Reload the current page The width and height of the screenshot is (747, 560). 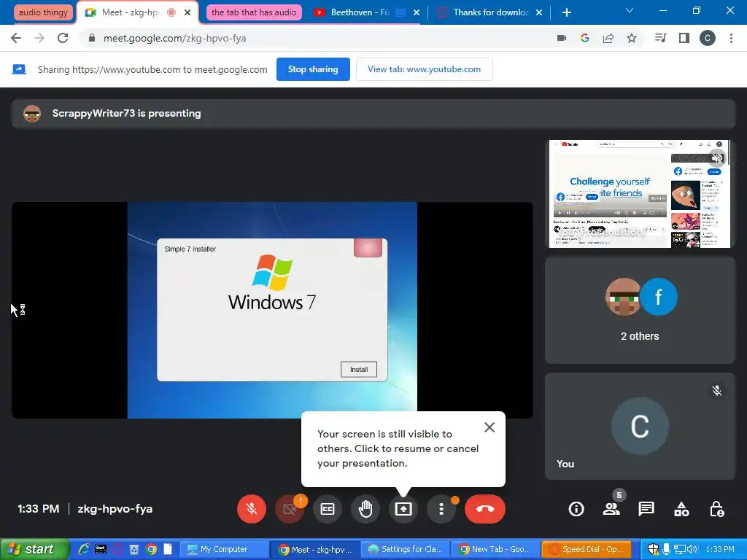pos(63,38)
